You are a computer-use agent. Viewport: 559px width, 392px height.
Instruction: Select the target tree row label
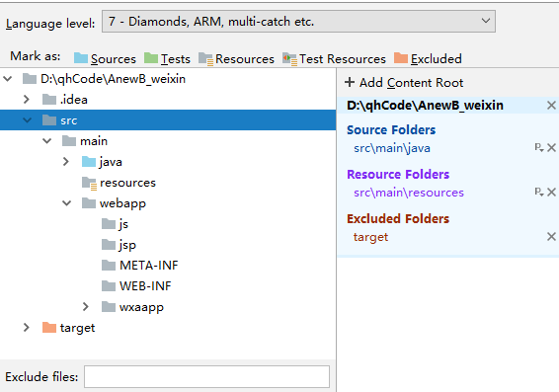[77, 328]
